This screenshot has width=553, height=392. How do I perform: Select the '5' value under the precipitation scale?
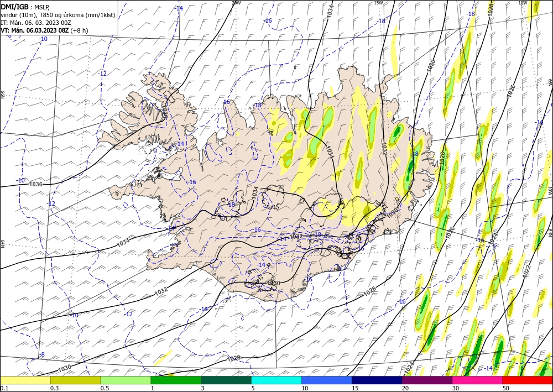coord(253,388)
